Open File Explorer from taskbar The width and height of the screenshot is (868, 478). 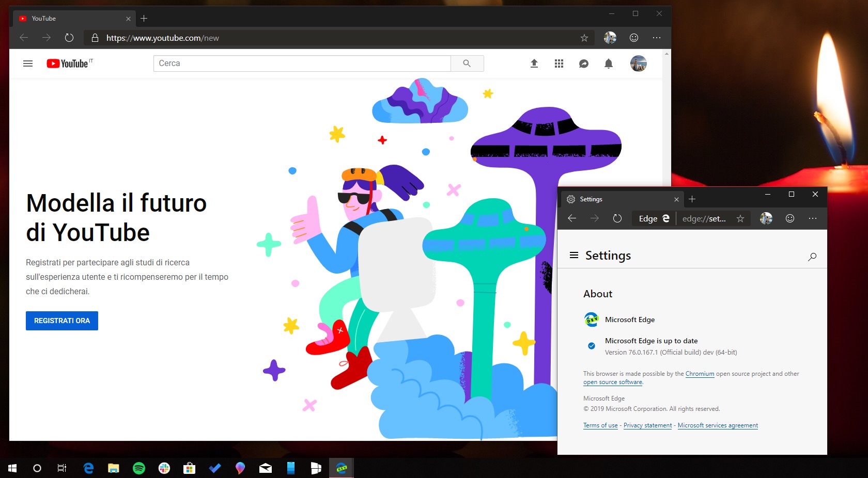114,468
